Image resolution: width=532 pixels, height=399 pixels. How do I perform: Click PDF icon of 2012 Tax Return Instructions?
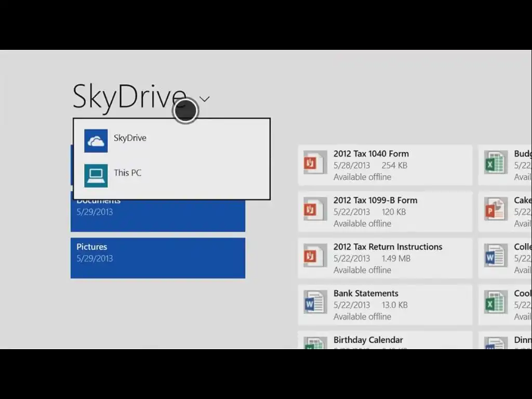click(315, 256)
